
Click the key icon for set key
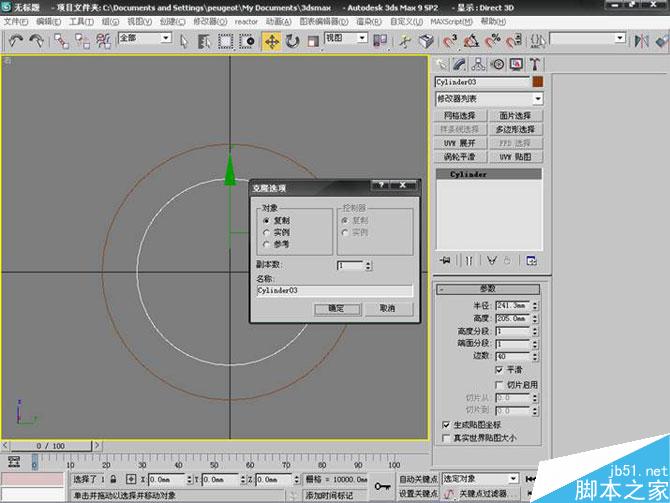pos(383,483)
